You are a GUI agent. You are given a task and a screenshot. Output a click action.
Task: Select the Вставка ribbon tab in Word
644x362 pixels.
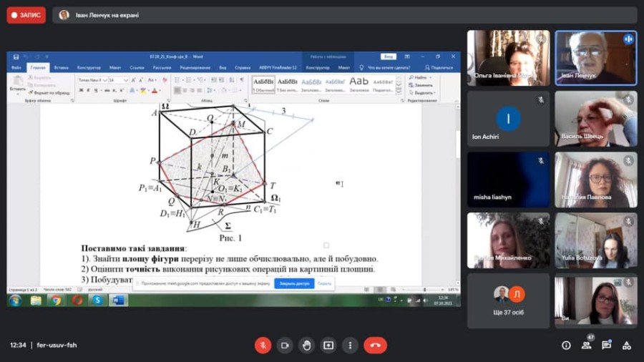click(x=62, y=67)
